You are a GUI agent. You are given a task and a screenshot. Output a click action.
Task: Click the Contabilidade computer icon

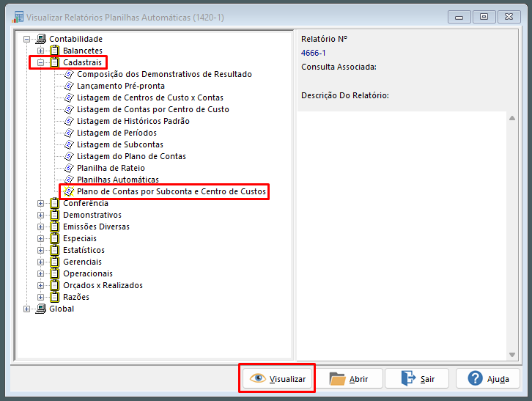(41, 39)
